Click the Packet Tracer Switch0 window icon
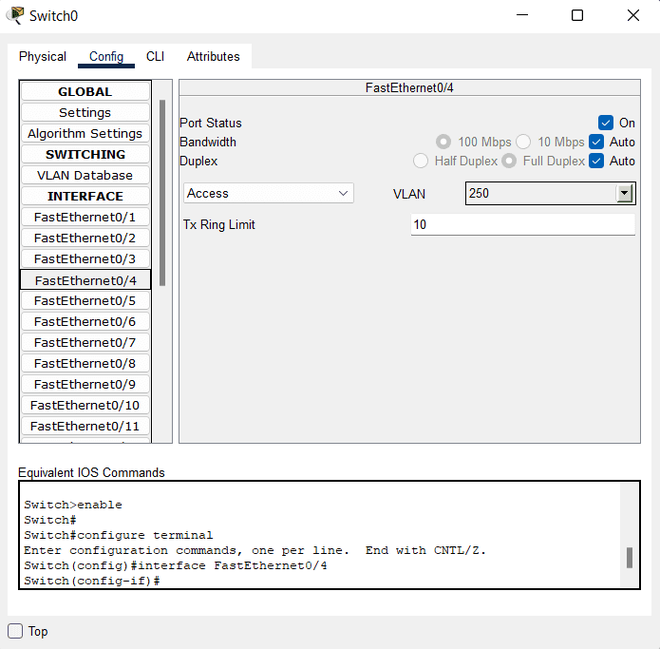Image resolution: width=660 pixels, height=649 pixels. (x=15, y=15)
